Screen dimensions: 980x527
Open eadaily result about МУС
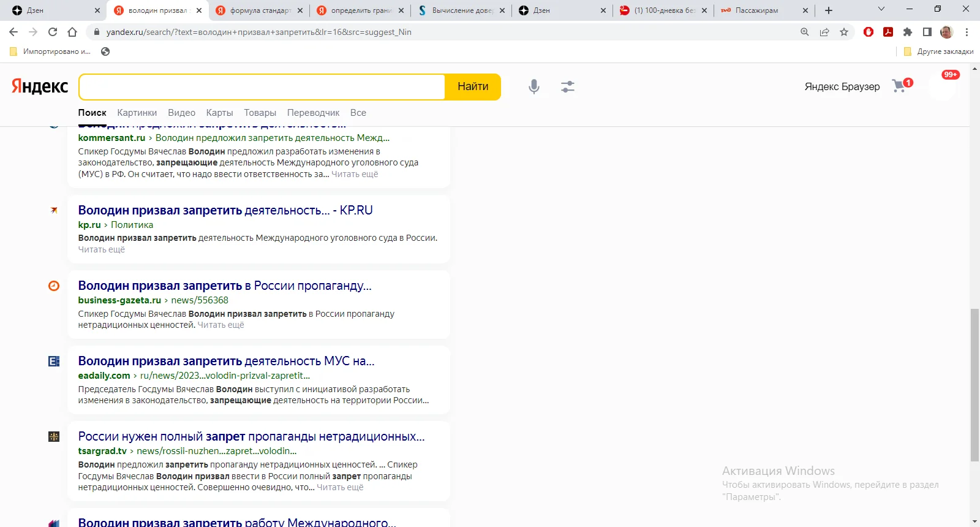click(x=226, y=361)
